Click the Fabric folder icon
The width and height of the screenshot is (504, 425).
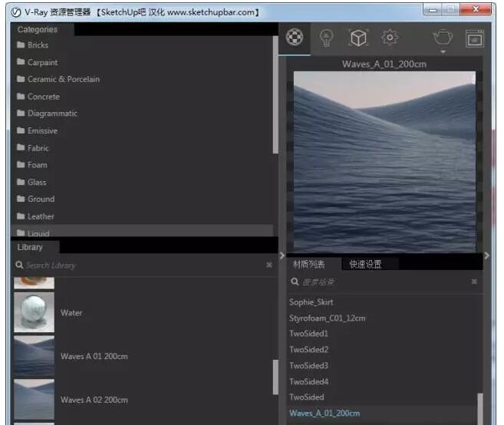pyautogui.click(x=21, y=147)
